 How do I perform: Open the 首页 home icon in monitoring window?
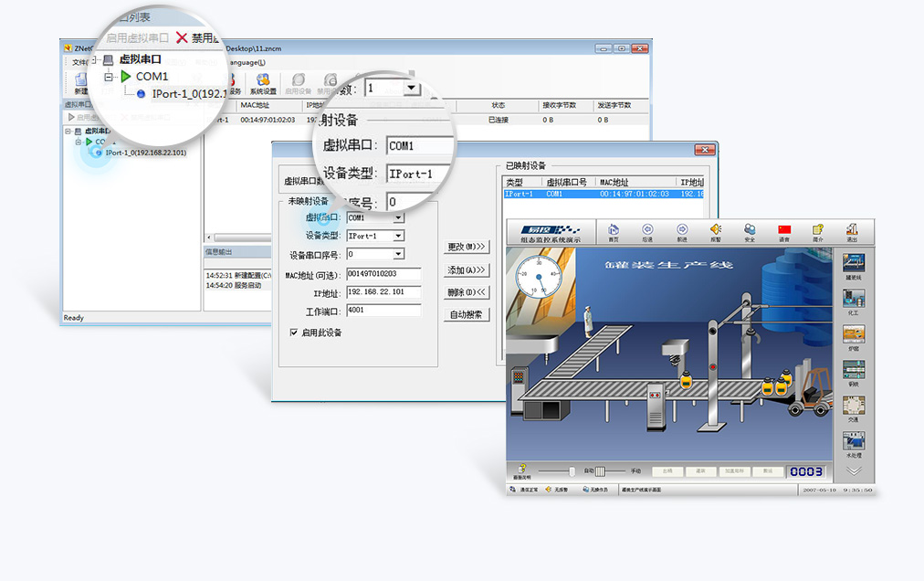614,229
